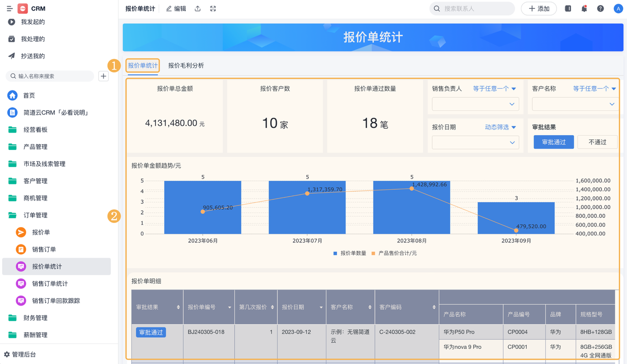Click the 编辑 button in header
The image size is (627, 364).
176,9
